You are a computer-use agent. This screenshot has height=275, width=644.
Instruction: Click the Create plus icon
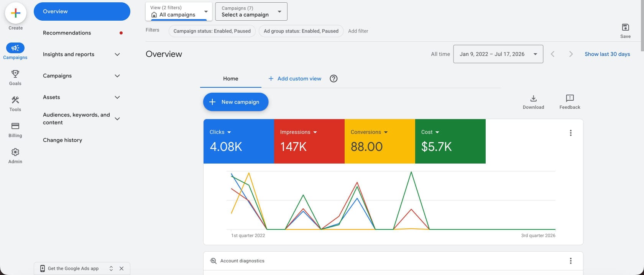15,13
